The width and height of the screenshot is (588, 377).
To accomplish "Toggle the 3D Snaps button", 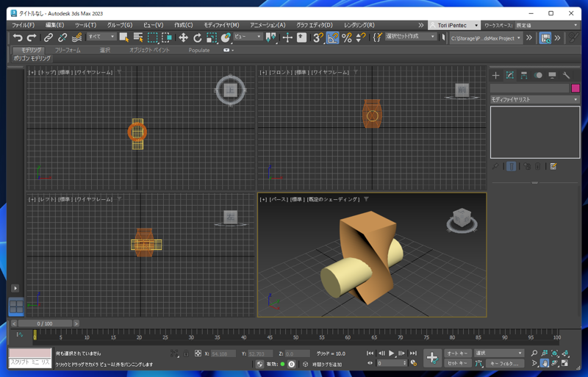I will (318, 37).
